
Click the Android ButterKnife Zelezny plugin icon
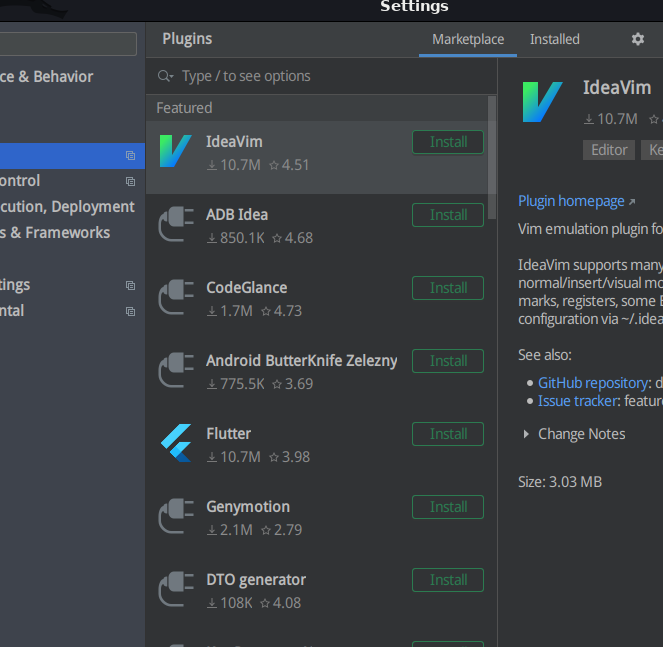pos(176,370)
